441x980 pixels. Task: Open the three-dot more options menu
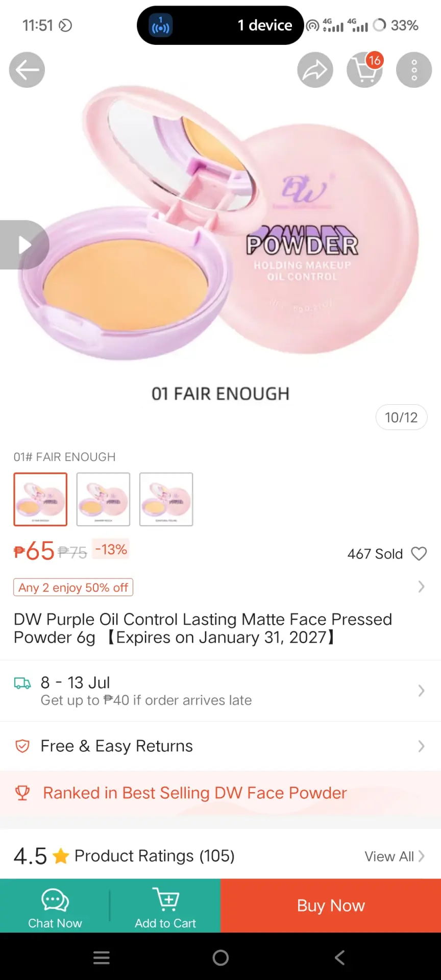click(x=414, y=70)
